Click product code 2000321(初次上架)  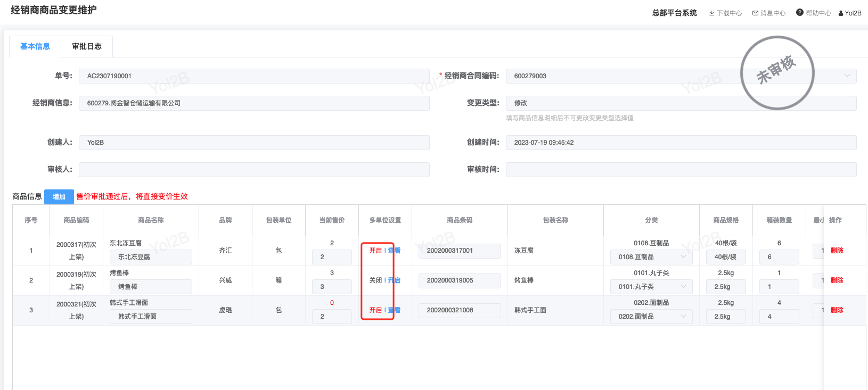(76, 310)
